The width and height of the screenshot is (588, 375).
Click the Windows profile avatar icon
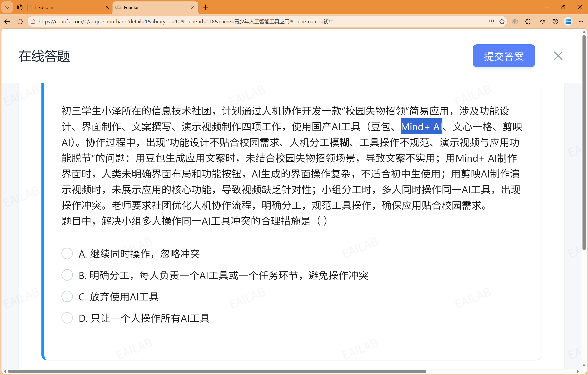click(x=568, y=21)
